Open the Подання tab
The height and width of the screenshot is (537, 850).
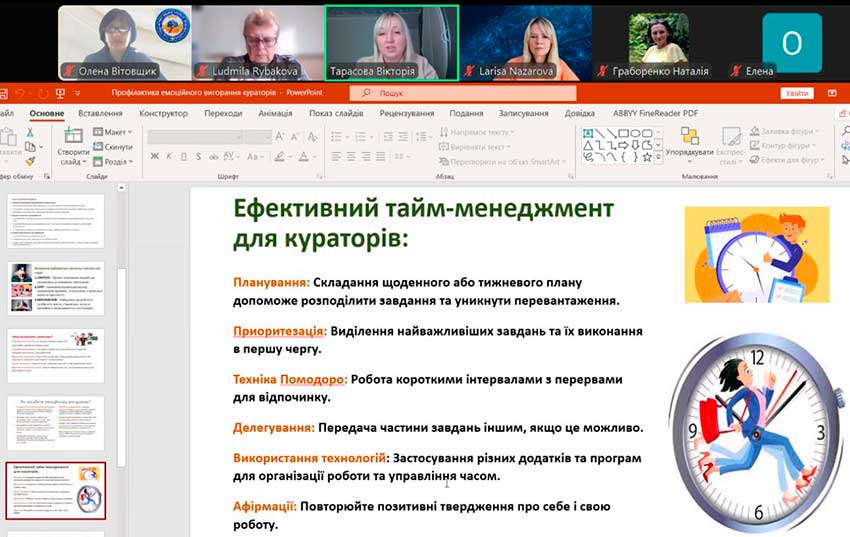click(466, 113)
